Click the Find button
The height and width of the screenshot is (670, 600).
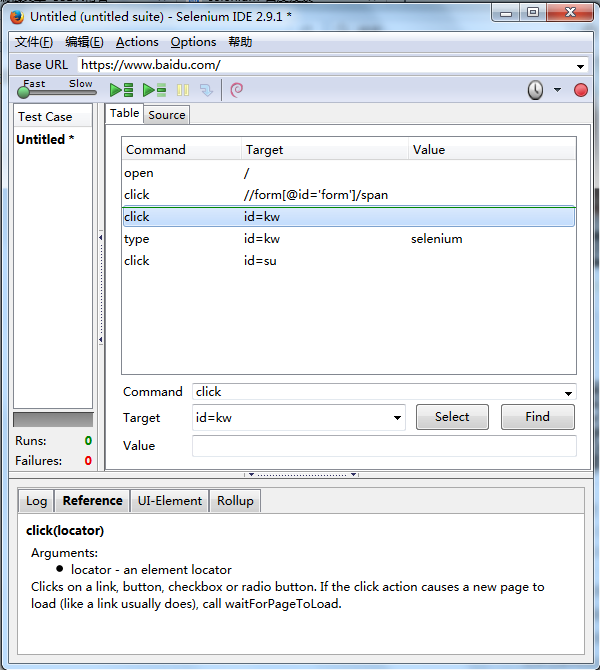[x=538, y=417]
